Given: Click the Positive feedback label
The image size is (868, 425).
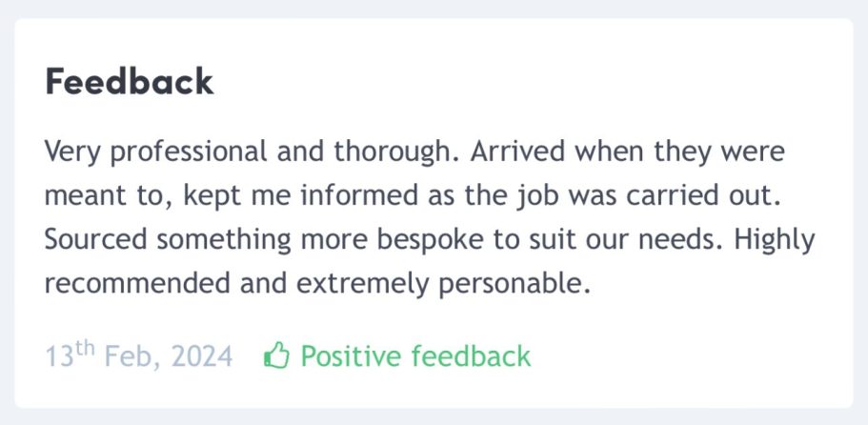Looking at the screenshot, I should point(415,356).
